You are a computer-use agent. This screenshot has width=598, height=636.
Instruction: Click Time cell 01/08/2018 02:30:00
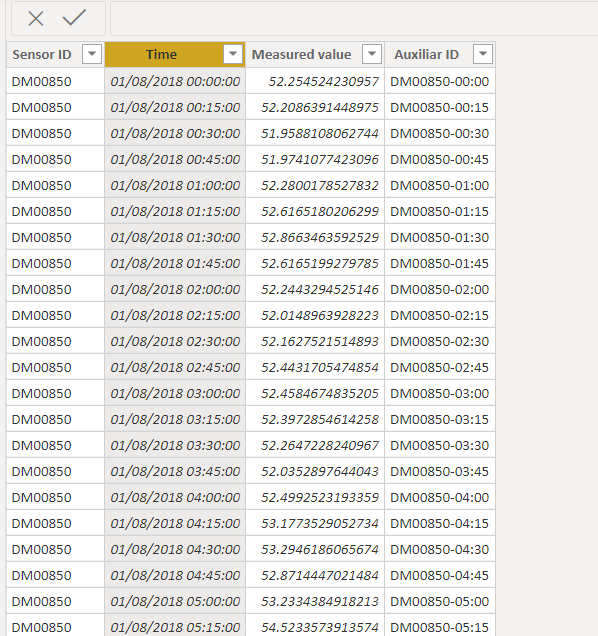[175, 341]
